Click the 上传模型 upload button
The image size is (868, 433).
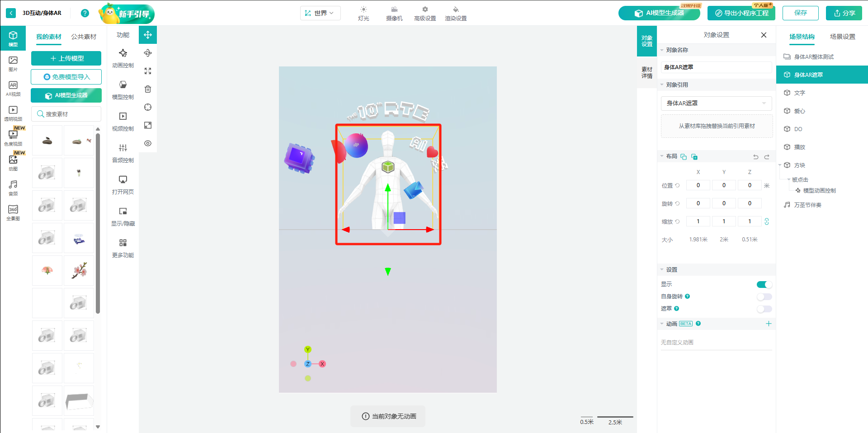[66, 58]
